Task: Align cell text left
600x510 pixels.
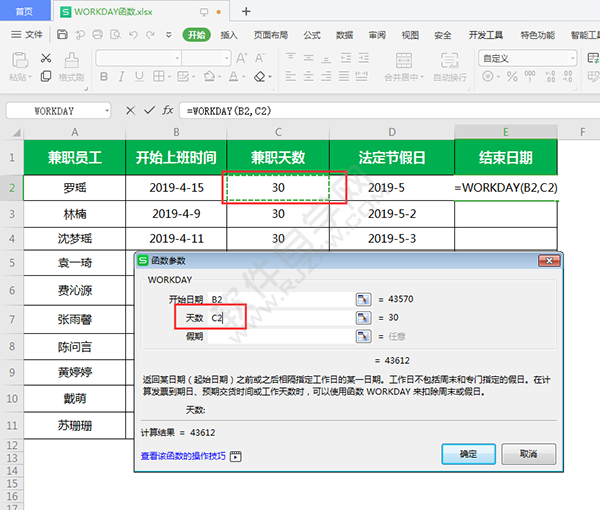Action: point(291,77)
